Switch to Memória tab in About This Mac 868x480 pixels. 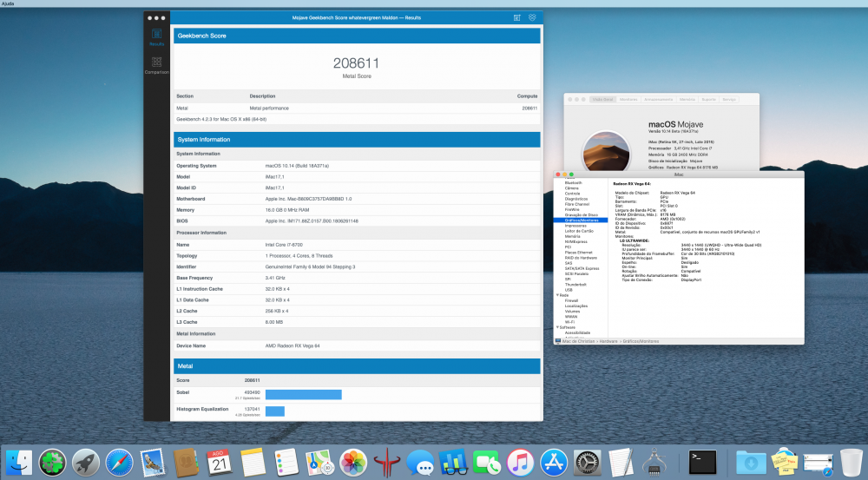click(x=687, y=100)
